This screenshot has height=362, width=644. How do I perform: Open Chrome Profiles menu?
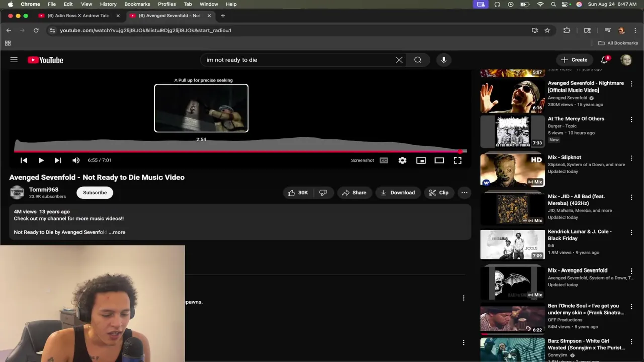167,4
